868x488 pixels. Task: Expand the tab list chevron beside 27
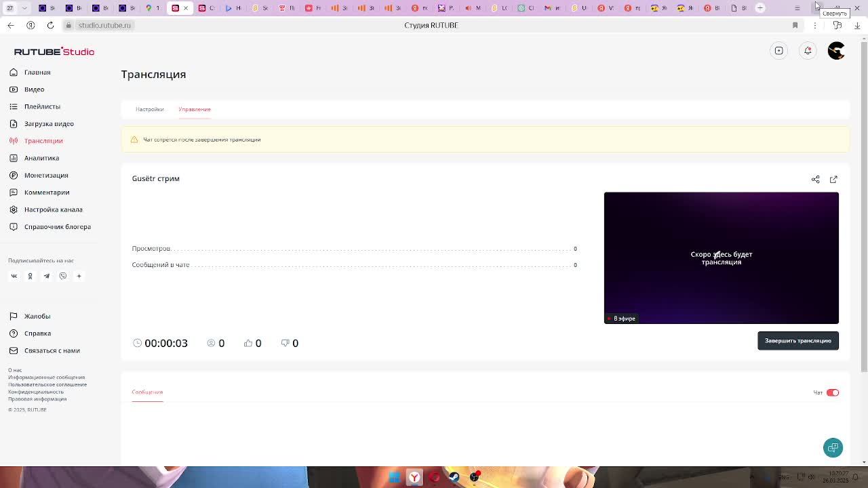coord(24,8)
